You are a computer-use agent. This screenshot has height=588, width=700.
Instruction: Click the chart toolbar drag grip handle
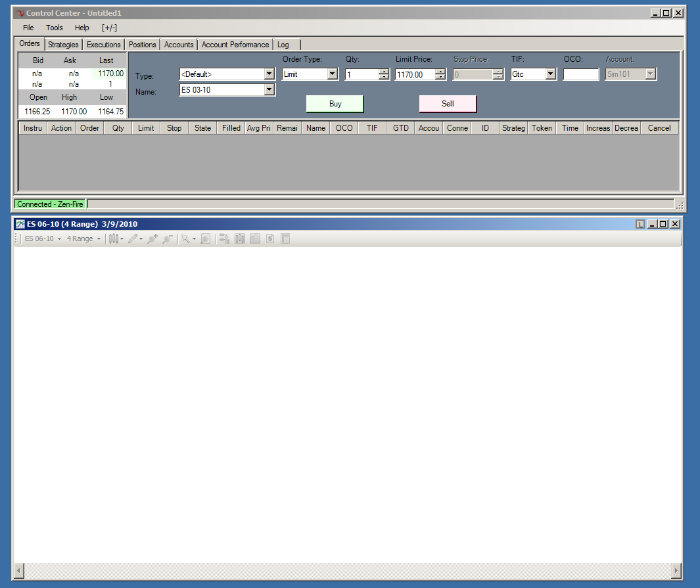pyautogui.click(x=16, y=238)
